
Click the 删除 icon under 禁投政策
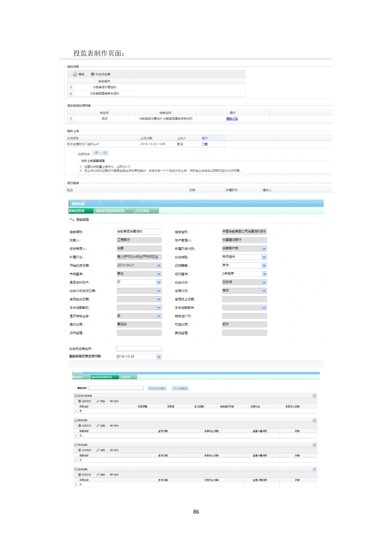point(112,450)
